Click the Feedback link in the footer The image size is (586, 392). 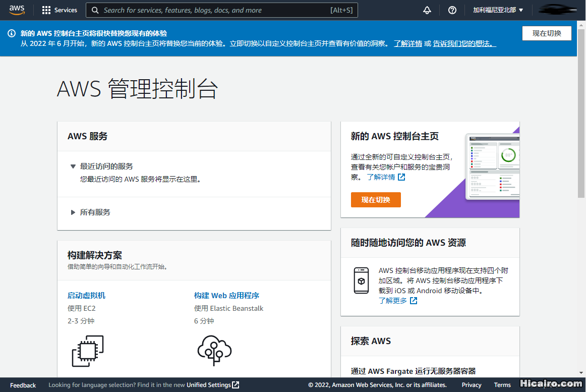pos(23,384)
